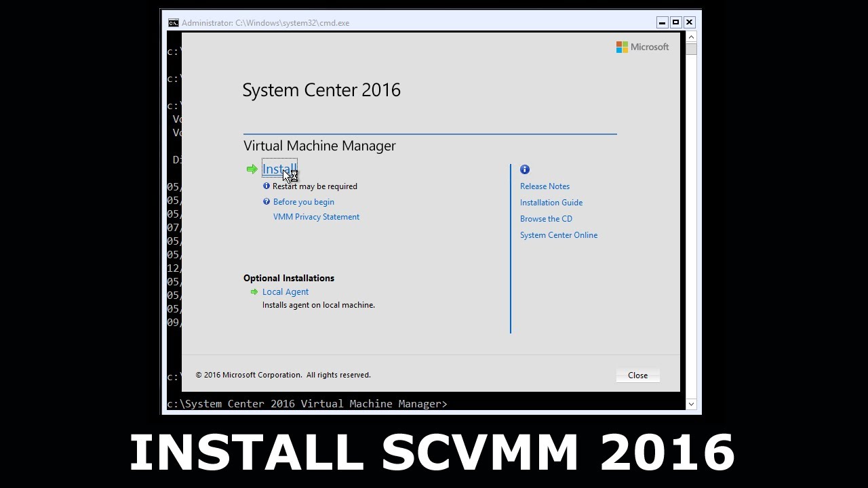The height and width of the screenshot is (488, 868).
Task: Click the Microsoft logo in the setup window
Action: [x=642, y=47]
